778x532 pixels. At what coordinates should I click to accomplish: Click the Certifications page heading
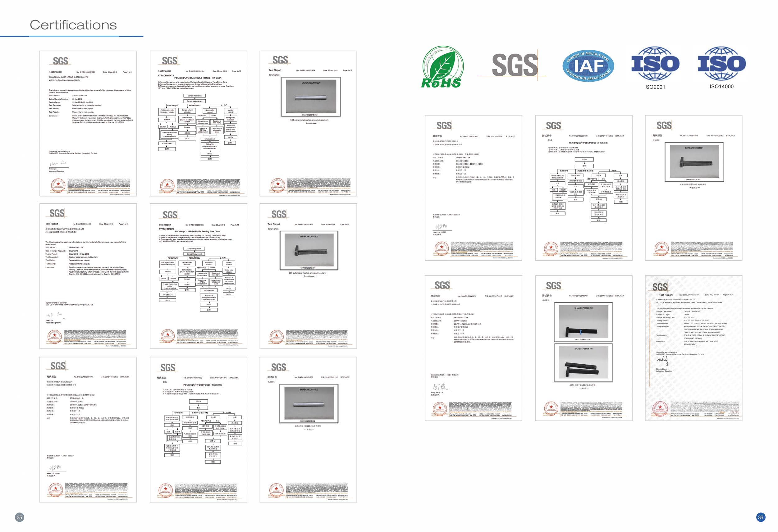pos(74,24)
